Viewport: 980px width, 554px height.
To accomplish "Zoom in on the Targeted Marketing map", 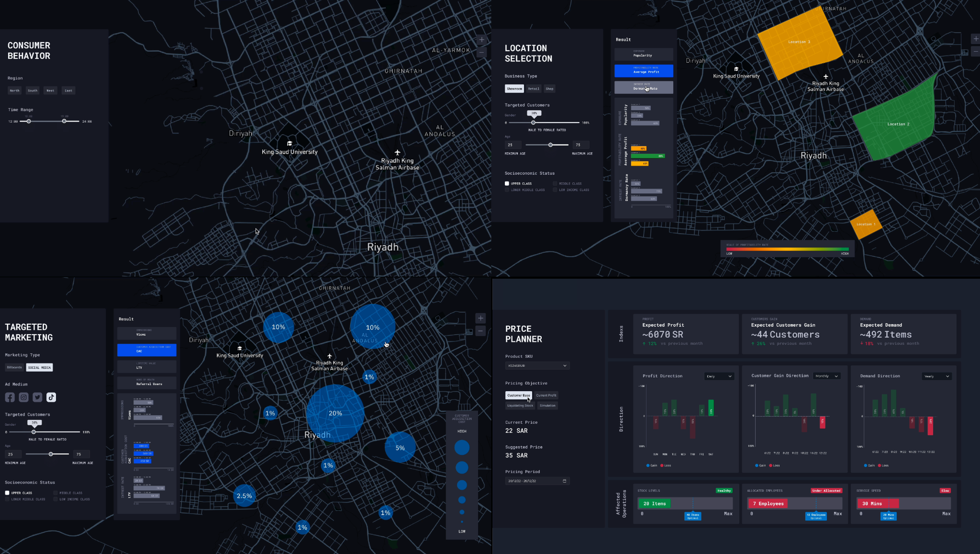I will coord(481,318).
